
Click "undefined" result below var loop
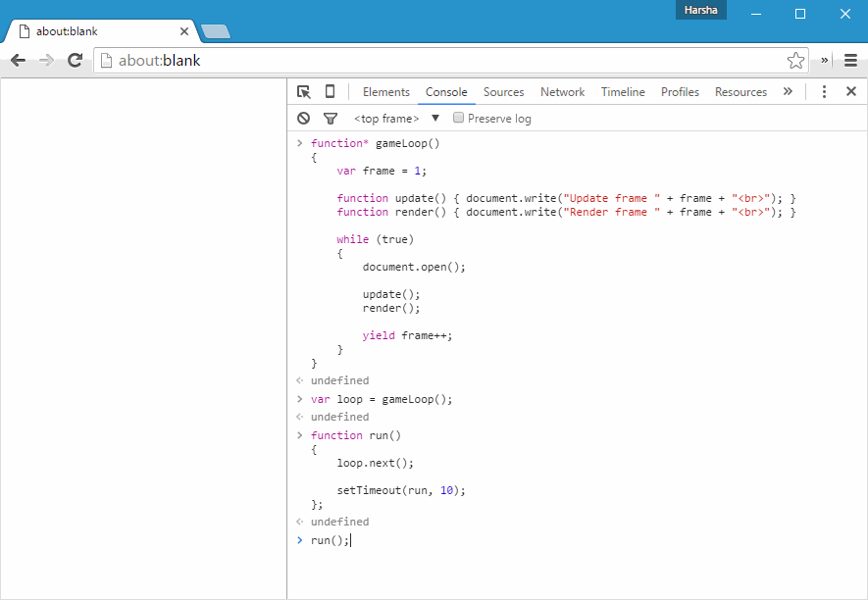340,417
